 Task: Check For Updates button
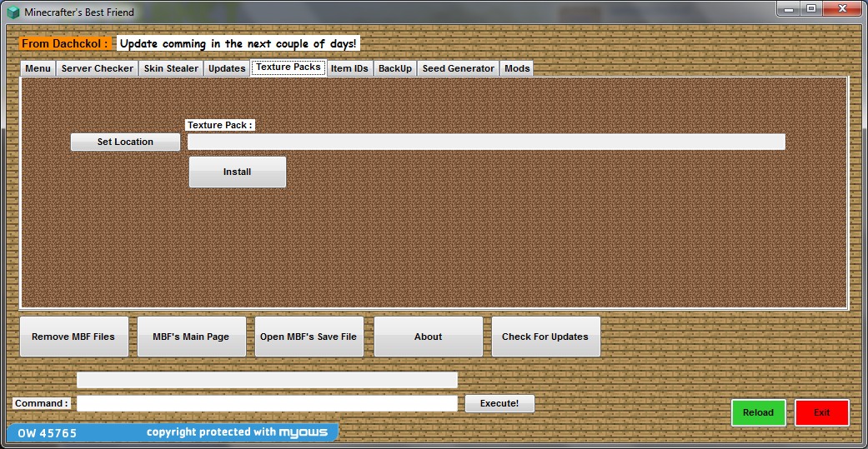click(x=546, y=337)
